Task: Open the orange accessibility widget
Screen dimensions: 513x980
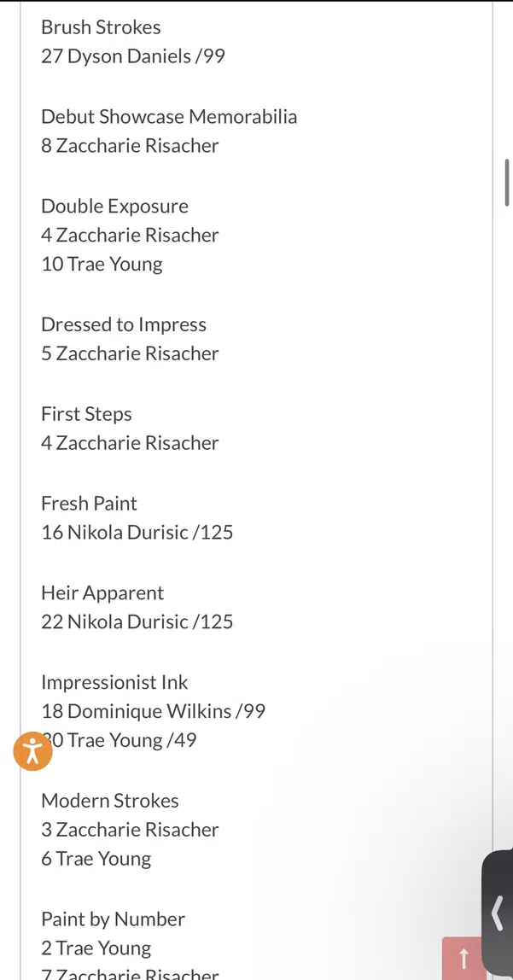Action: [32, 751]
